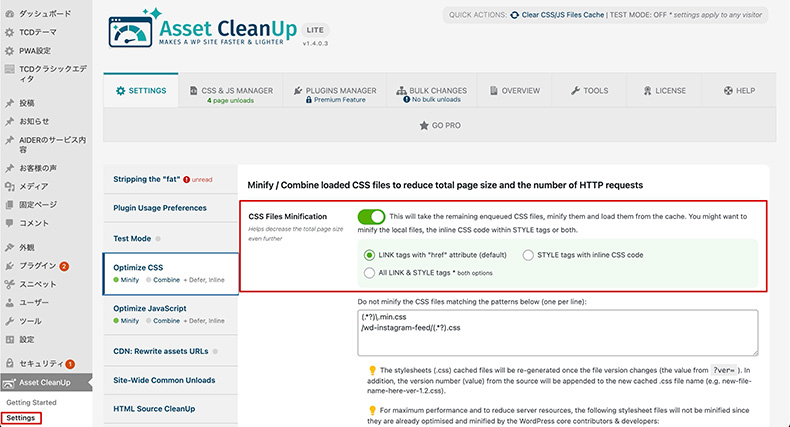Screen dimensions: 790x427
Task: Click the HELP lifebuoy icon
Action: (728, 91)
